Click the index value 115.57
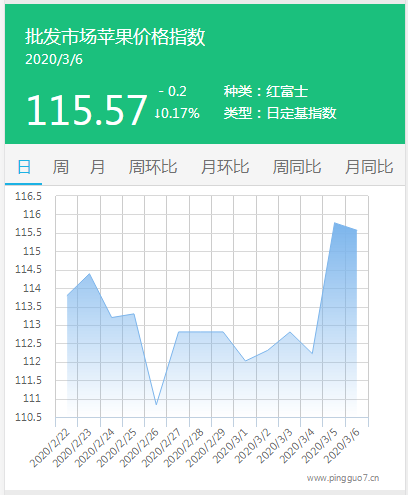408x495 pixels. click(87, 110)
